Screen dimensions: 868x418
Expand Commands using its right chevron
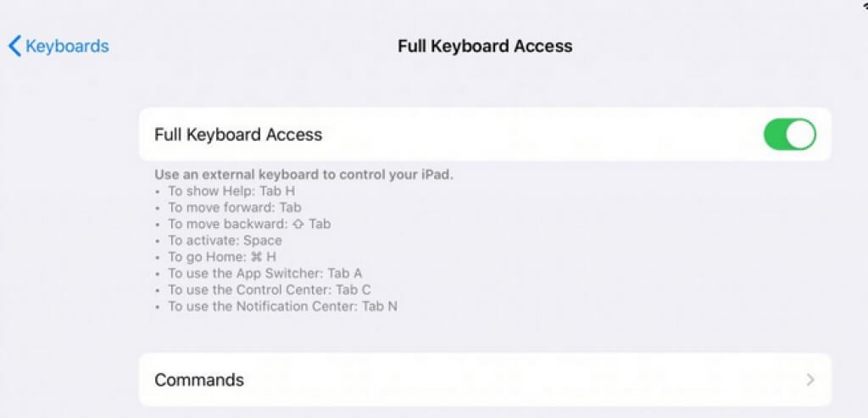(810, 380)
